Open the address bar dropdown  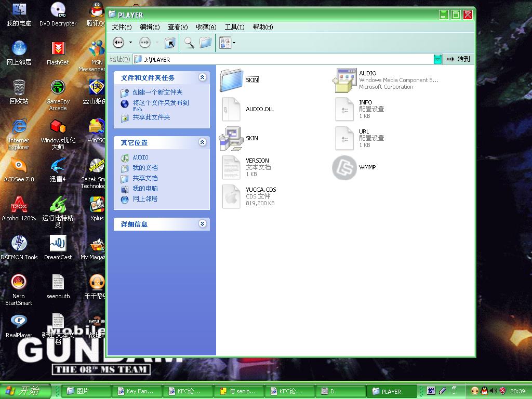[437, 59]
